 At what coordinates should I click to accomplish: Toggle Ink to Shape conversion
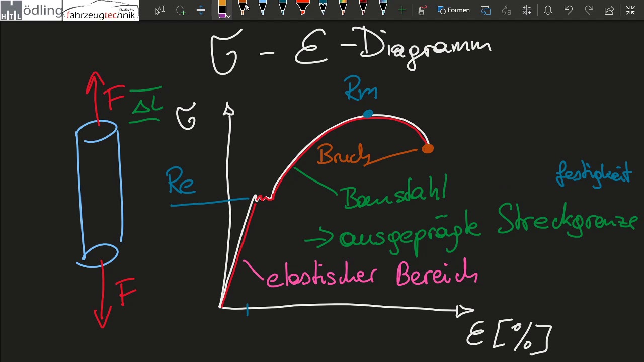[486, 10]
